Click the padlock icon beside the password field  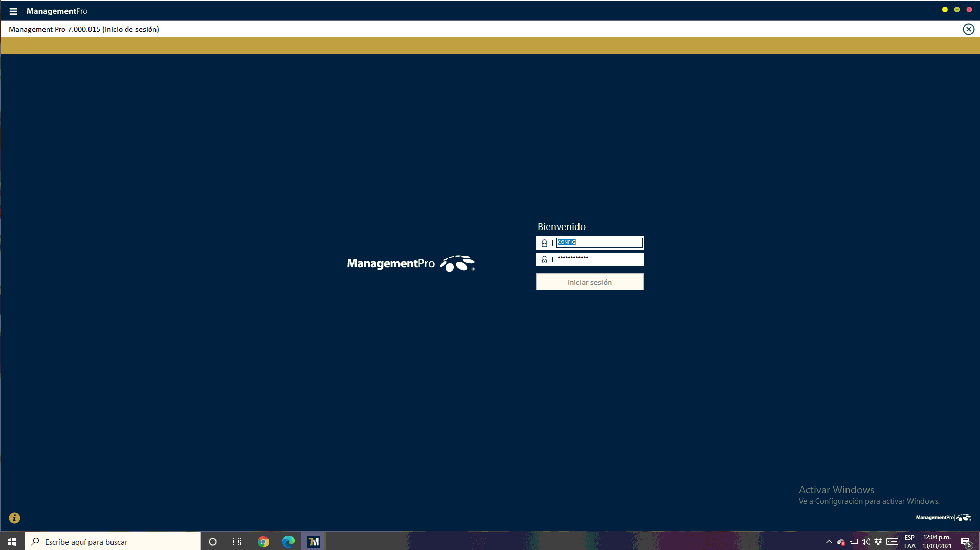click(544, 260)
